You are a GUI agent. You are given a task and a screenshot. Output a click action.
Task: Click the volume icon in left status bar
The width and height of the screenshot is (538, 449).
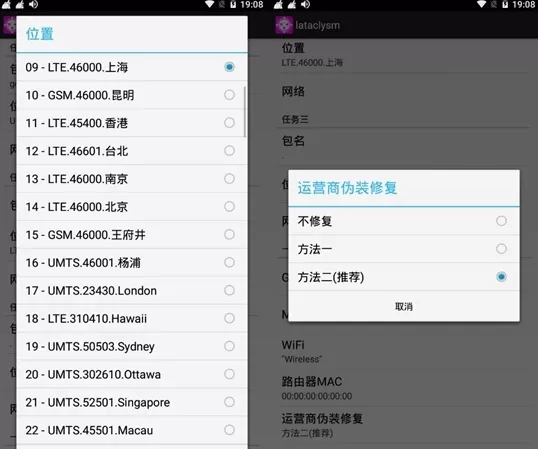click(x=33, y=4)
